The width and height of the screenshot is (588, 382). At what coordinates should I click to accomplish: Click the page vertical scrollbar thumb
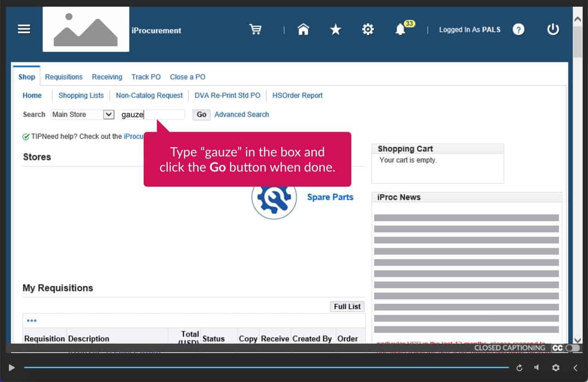point(578,41)
